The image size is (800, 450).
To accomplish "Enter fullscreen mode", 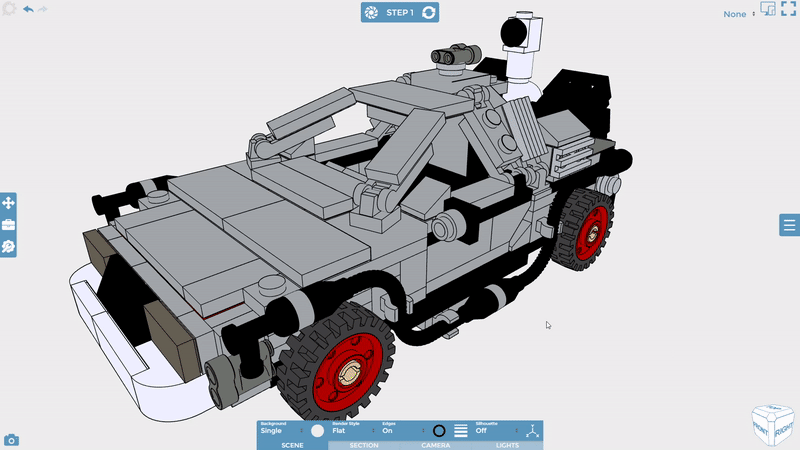I will [788, 9].
